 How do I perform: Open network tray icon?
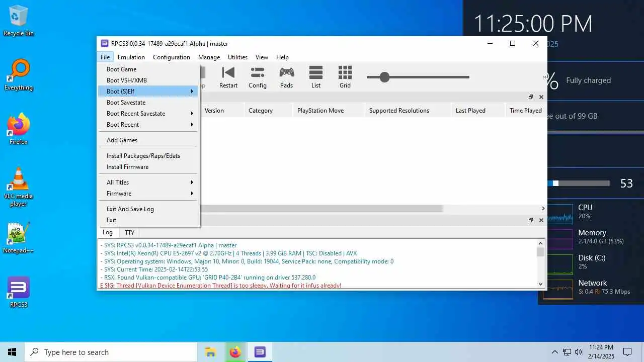click(x=567, y=352)
